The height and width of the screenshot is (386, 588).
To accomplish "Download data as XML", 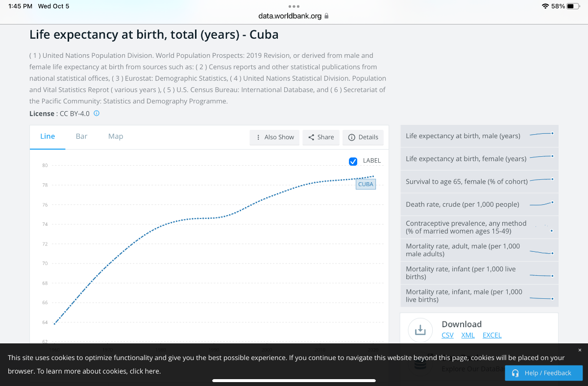I will coord(468,335).
